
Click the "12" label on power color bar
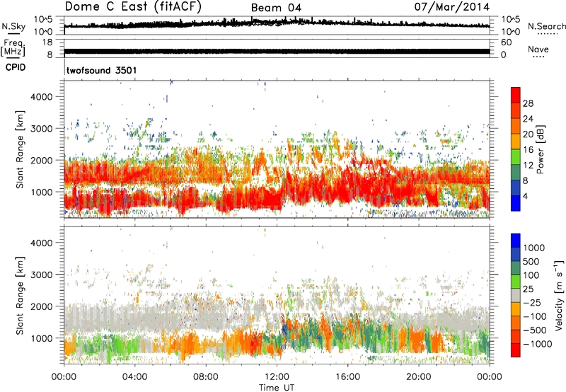(x=528, y=166)
